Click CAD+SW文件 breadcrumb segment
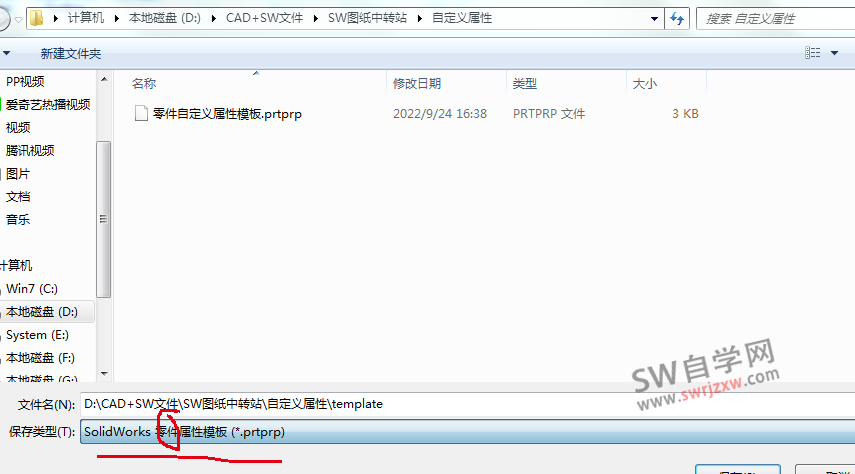Viewport: 855px width, 474px height. pyautogui.click(x=264, y=18)
